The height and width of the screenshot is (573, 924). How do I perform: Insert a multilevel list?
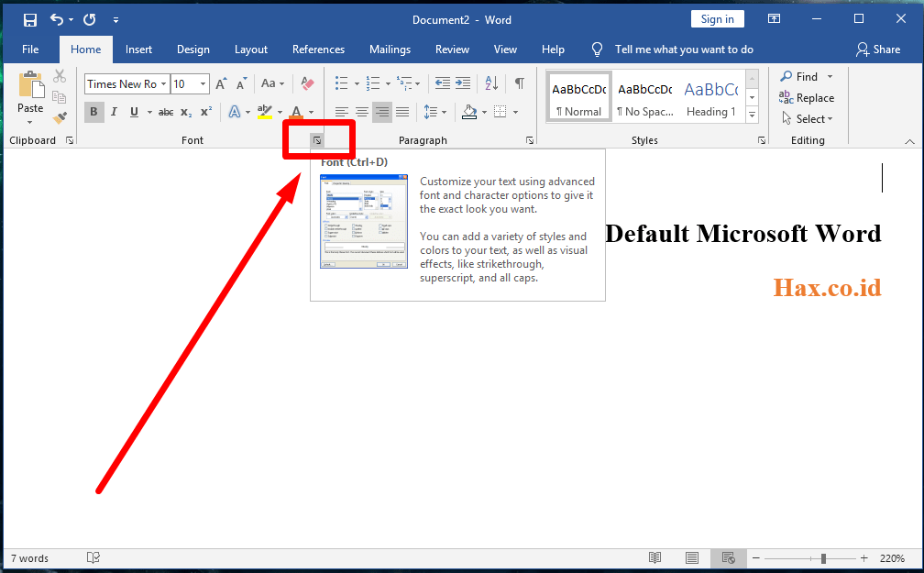coord(404,83)
